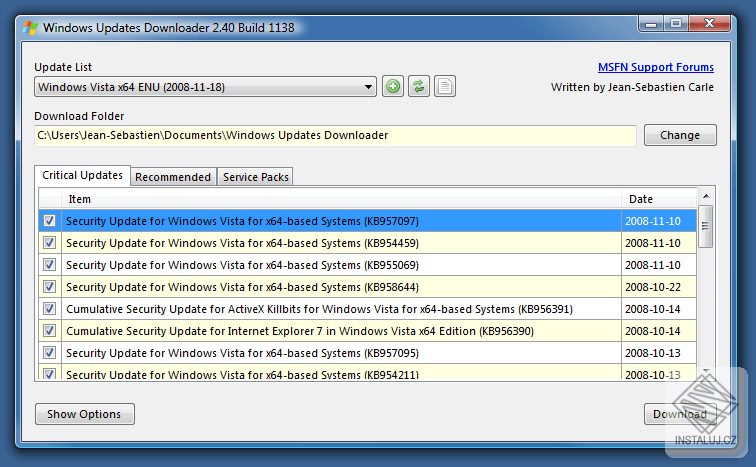The image size is (756, 467).
Task: Open the MSFN Support Forums link
Action: [656, 67]
